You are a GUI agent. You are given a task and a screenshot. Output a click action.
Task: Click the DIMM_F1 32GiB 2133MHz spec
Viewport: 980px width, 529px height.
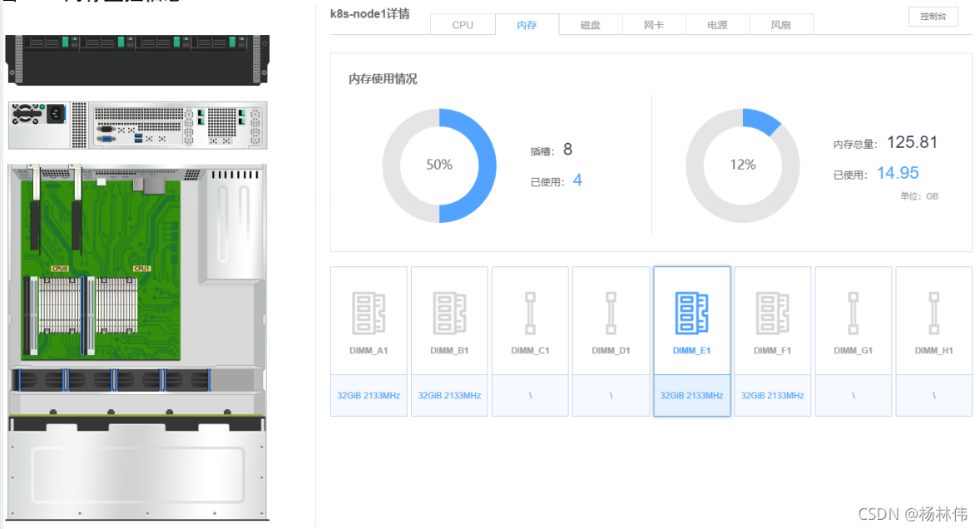click(x=773, y=395)
